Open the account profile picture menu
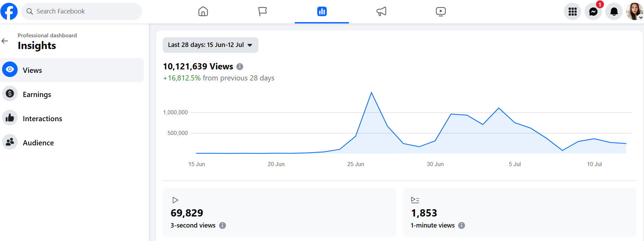Image resolution: width=644 pixels, height=241 pixels. 634,11
